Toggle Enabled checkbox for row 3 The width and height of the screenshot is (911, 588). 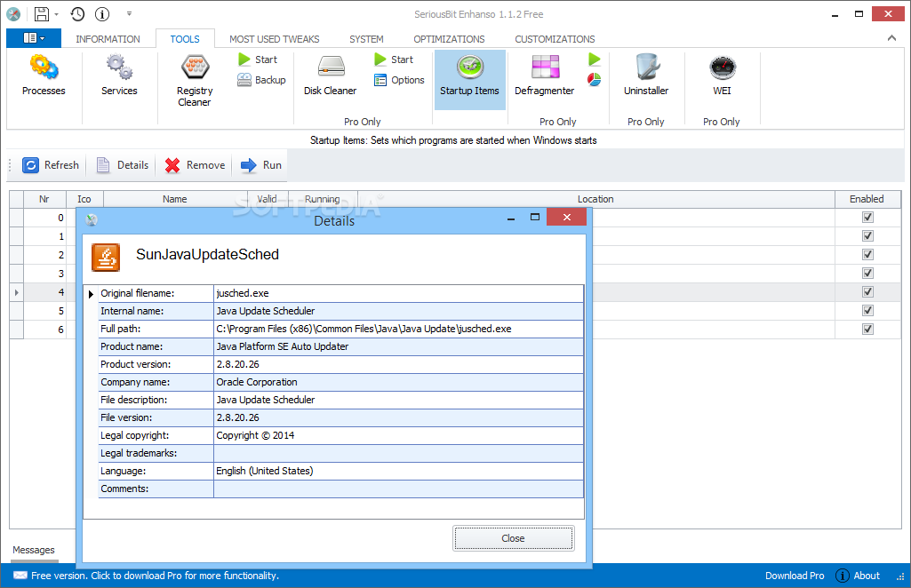867,273
